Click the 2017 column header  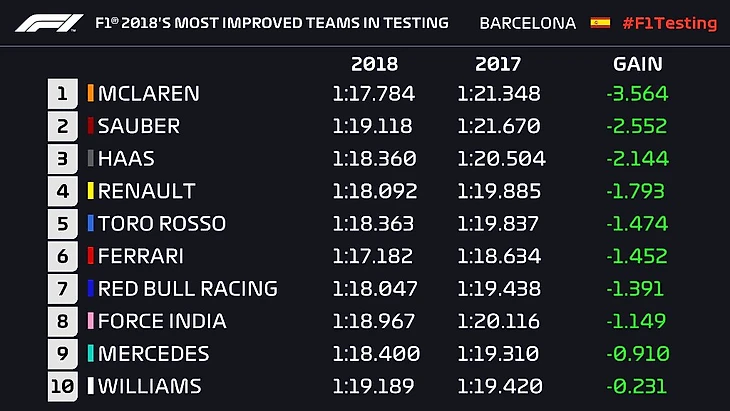pos(498,64)
